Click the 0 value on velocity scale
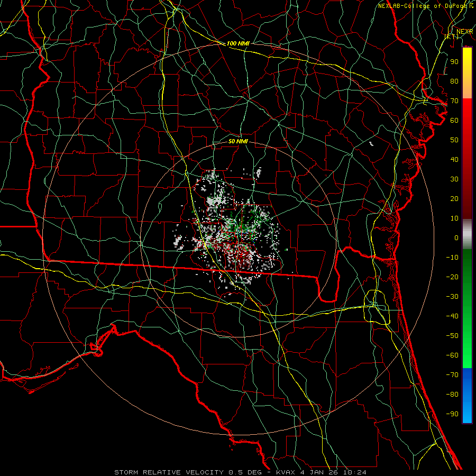This screenshot has width=476, height=476. 456,238
